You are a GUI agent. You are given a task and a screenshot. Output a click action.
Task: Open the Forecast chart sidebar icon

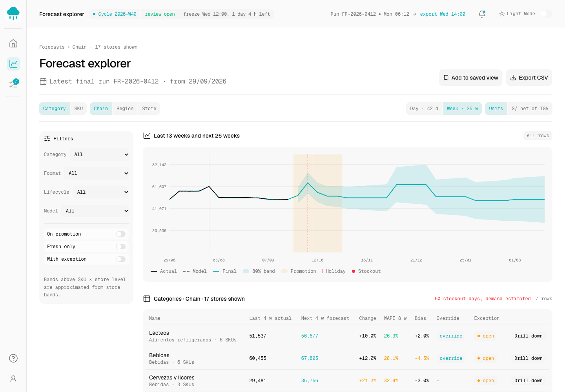click(13, 64)
